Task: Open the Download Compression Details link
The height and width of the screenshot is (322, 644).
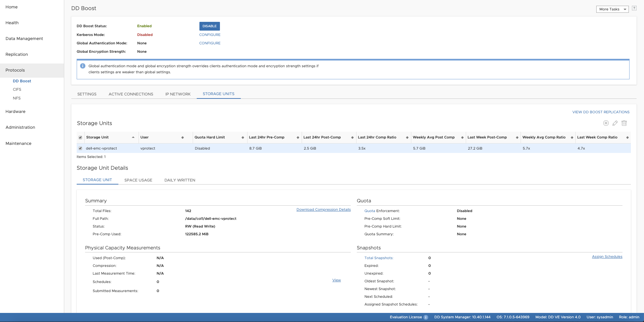Action: pos(323,210)
